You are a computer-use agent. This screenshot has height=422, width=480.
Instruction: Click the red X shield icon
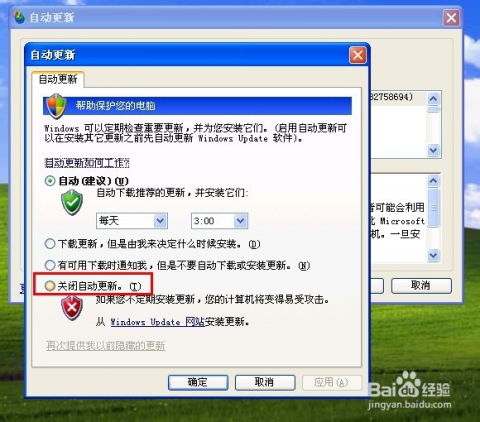72,308
